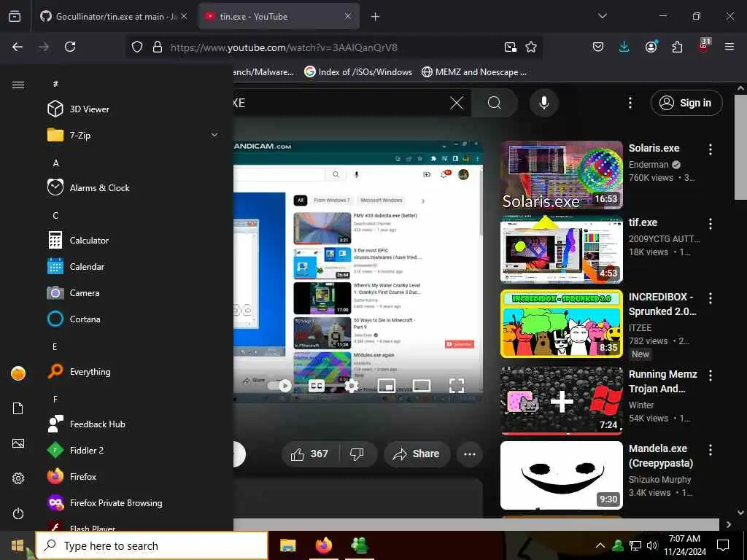Select the tin.exe - YouTube tab
This screenshot has height=560, width=747.
(x=279, y=17)
